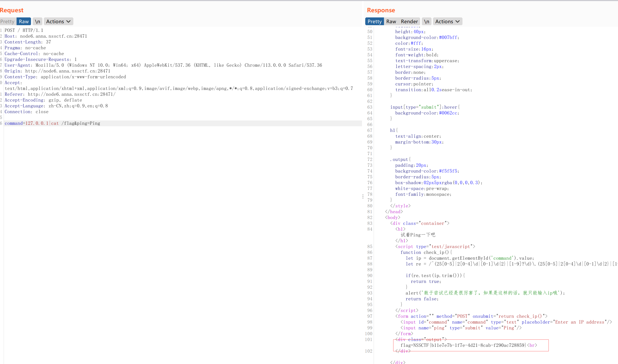Click the Pragma: no-cache header
This screenshot has height=364, width=618.
pyautogui.click(x=25, y=48)
